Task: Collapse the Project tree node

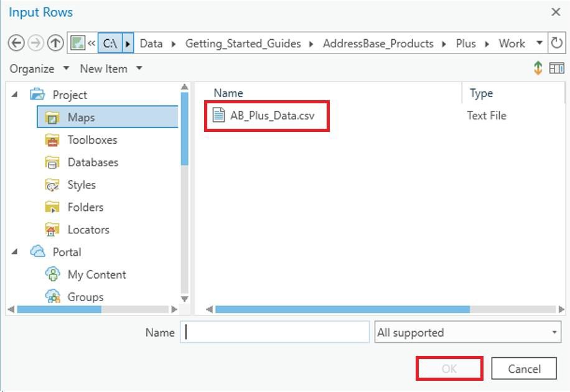Action: [14, 94]
